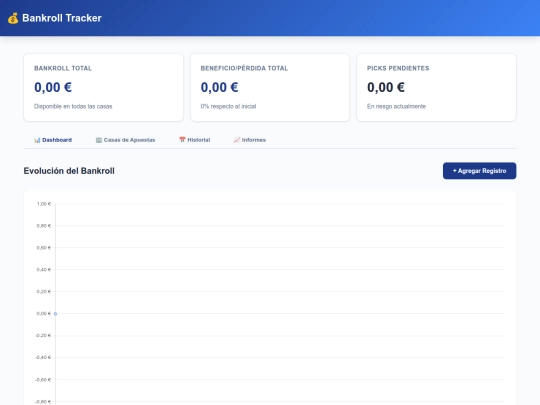Click the building icon beside Casas de Apuestas

pyautogui.click(x=99, y=140)
